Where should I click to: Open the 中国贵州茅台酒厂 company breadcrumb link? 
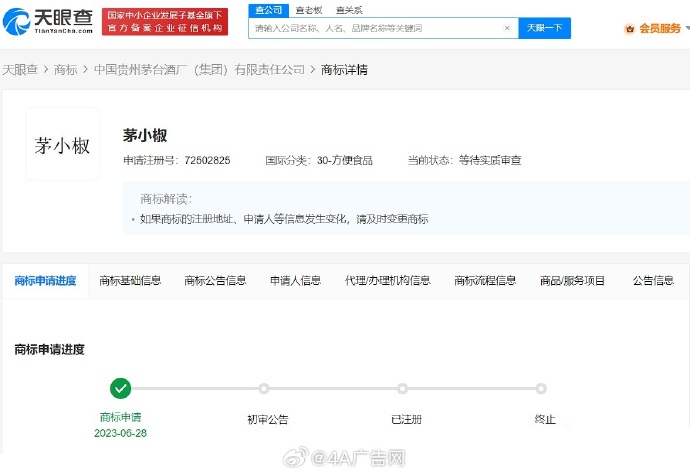pos(199,70)
